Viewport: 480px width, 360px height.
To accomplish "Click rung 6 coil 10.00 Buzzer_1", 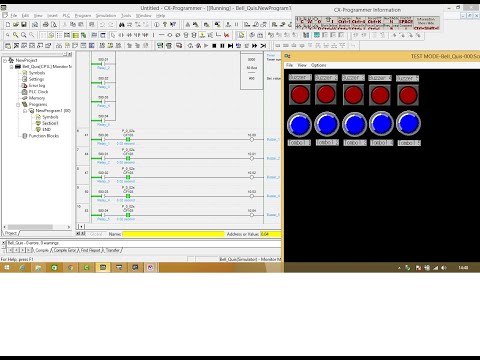I will (252, 139).
